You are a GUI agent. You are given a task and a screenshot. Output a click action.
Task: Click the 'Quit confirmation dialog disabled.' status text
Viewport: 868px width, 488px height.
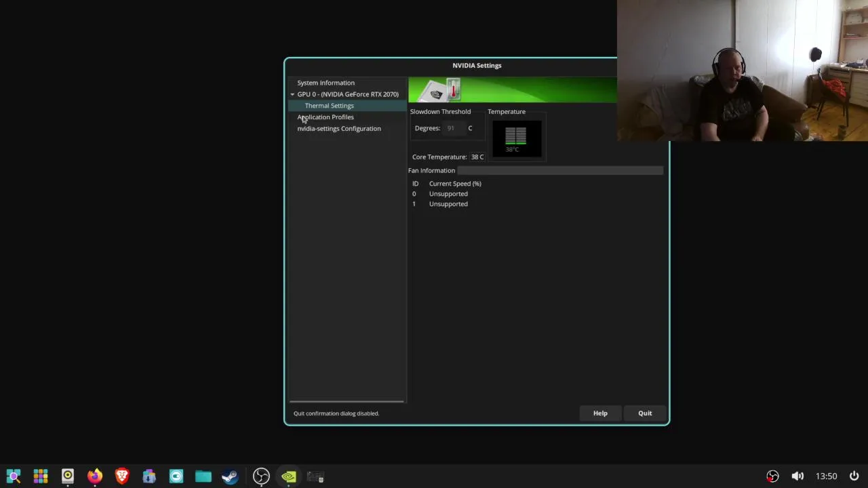tap(336, 413)
